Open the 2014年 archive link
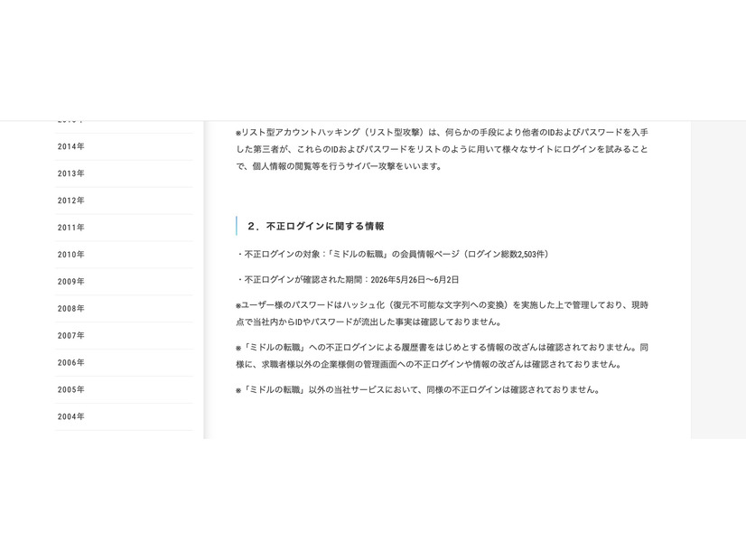 tap(124, 146)
